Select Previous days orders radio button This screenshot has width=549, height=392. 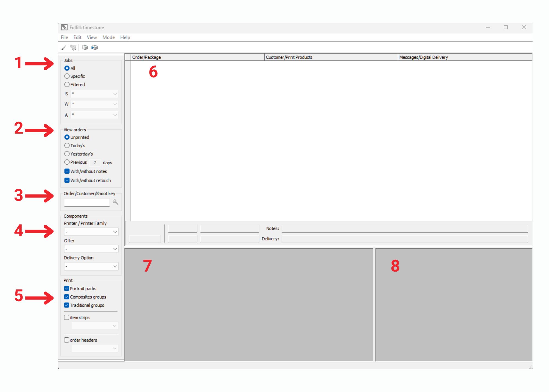pos(67,162)
